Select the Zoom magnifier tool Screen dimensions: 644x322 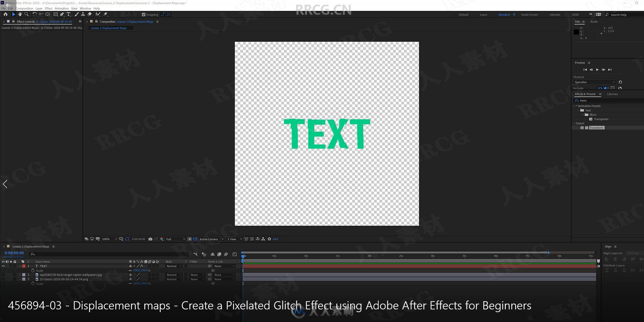click(26, 14)
